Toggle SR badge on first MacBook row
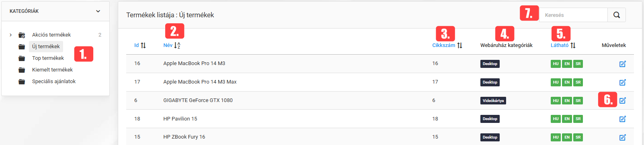The height and width of the screenshot is (145, 644). [x=578, y=64]
